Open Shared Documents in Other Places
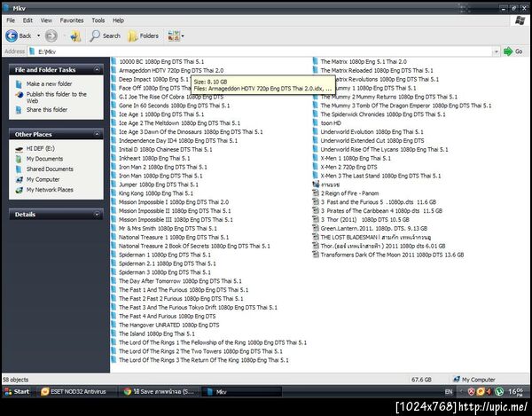 coord(50,169)
